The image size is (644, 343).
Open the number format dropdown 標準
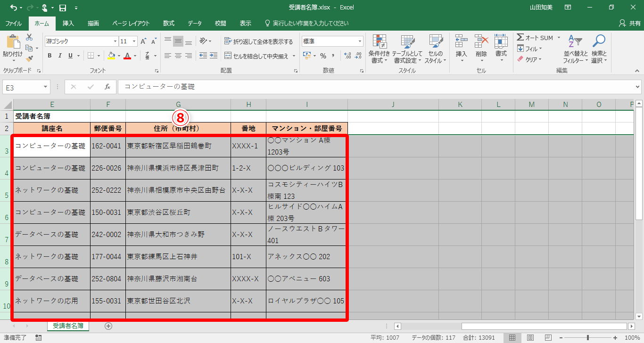click(360, 41)
